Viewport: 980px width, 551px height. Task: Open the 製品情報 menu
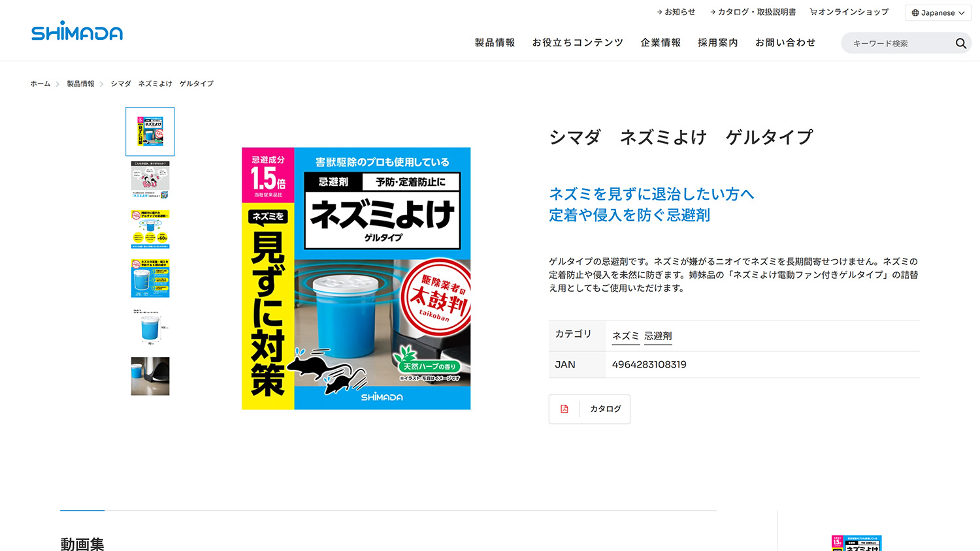495,42
